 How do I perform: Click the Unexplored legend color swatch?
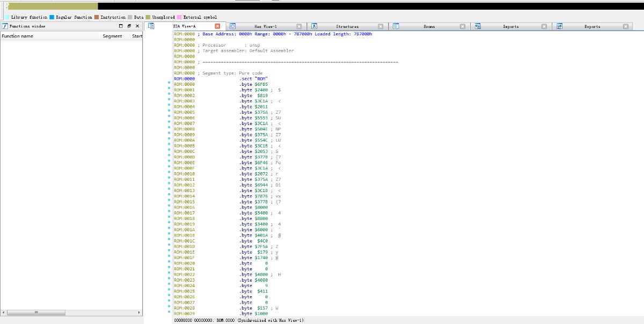tap(148, 17)
